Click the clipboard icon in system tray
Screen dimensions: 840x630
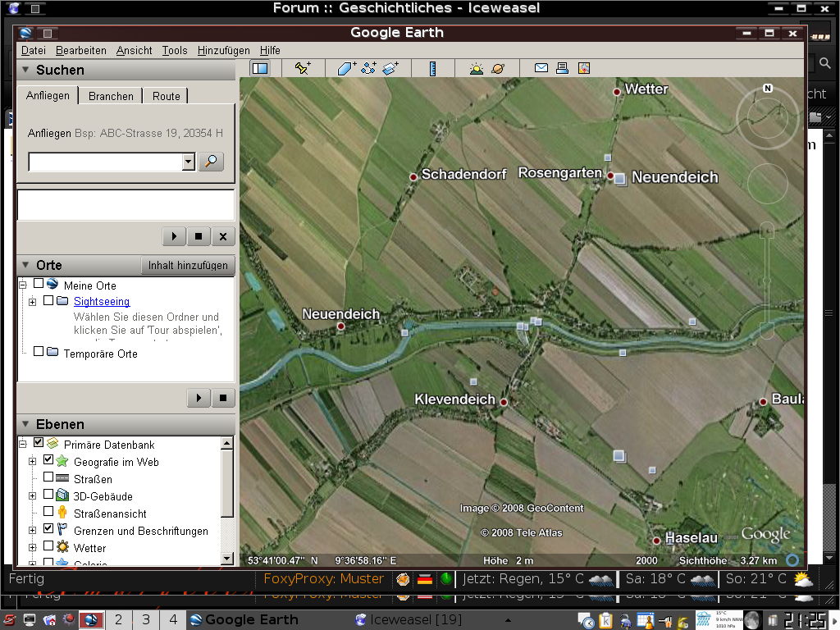(x=606, y=620)
